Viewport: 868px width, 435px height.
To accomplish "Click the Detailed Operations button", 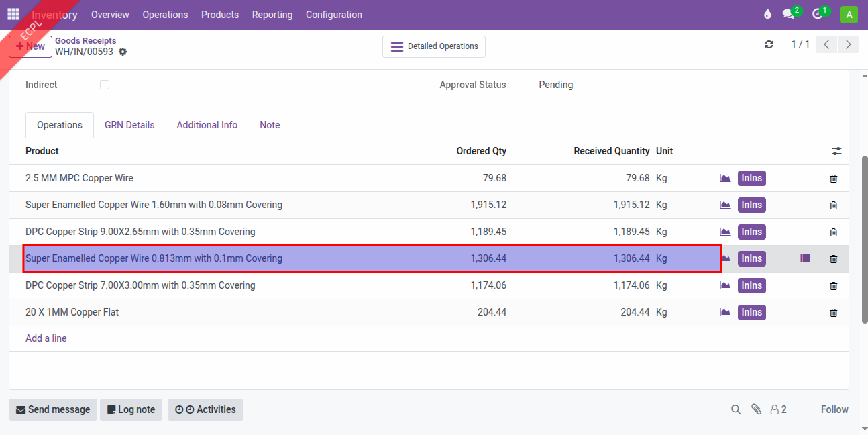I will (434, 46).
